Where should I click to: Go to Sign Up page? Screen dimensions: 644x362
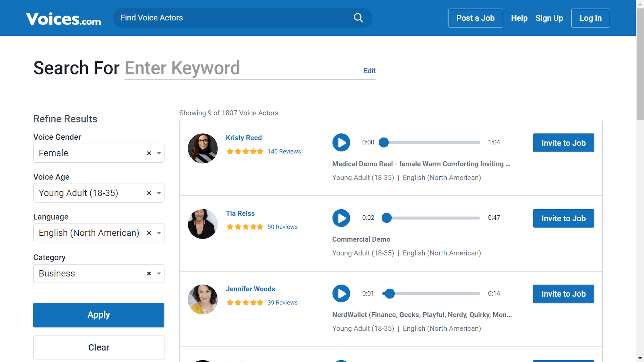[549, 18]
